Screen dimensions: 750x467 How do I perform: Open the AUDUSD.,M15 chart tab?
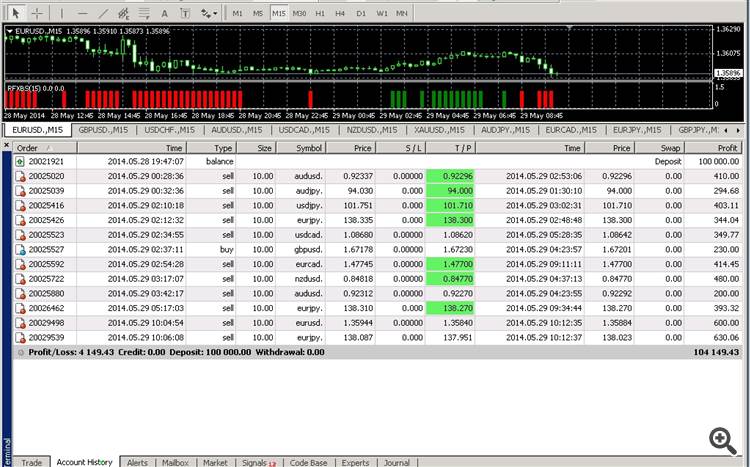tap(237, 130)
